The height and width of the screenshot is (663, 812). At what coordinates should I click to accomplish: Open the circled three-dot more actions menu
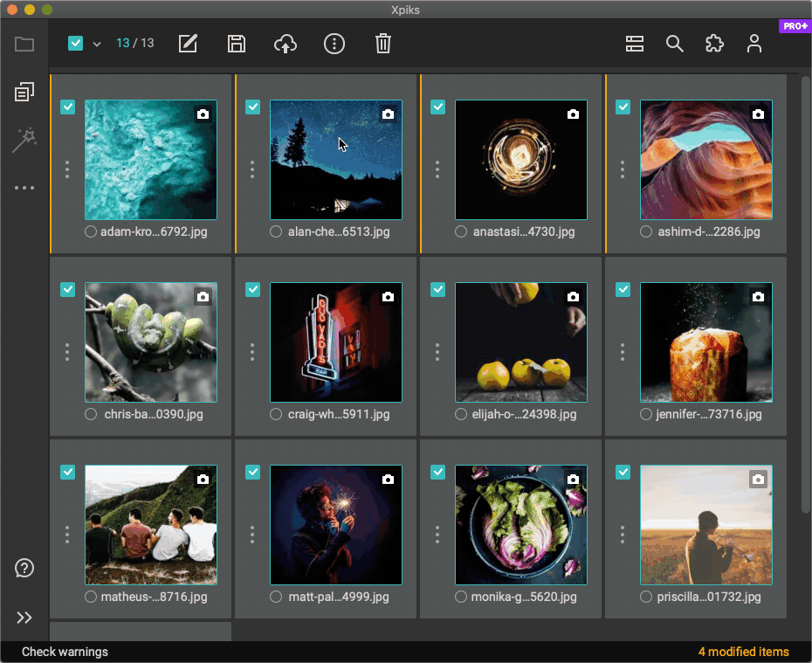334,44
